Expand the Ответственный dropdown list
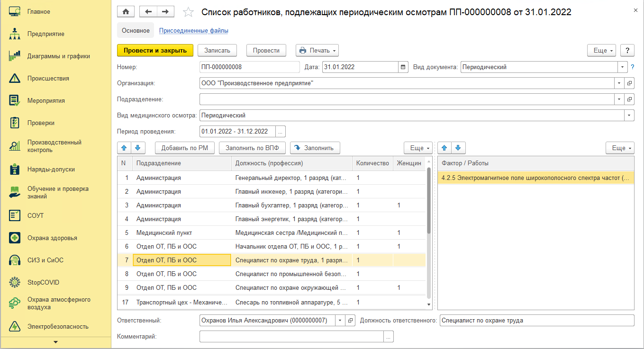This screenshot has width=644, height=349. click(x=340, y=321)
